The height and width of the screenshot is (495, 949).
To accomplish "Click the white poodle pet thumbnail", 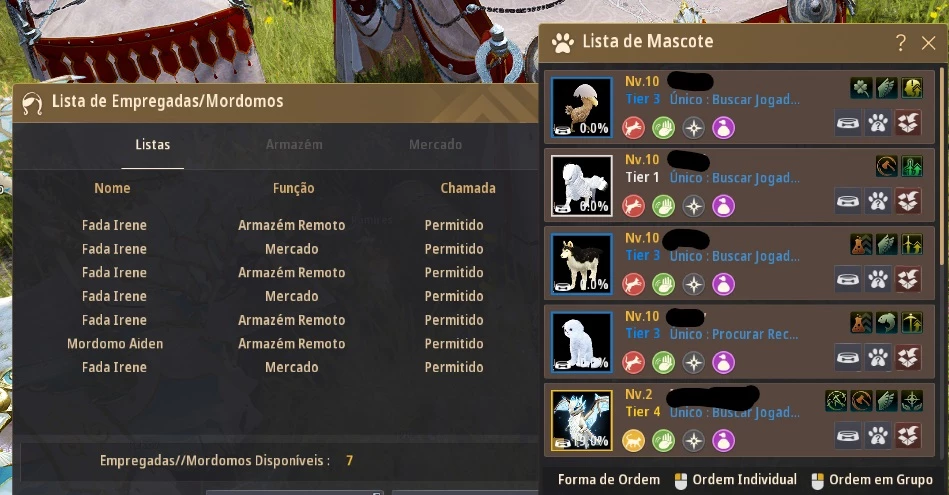I will coord(582,185).
